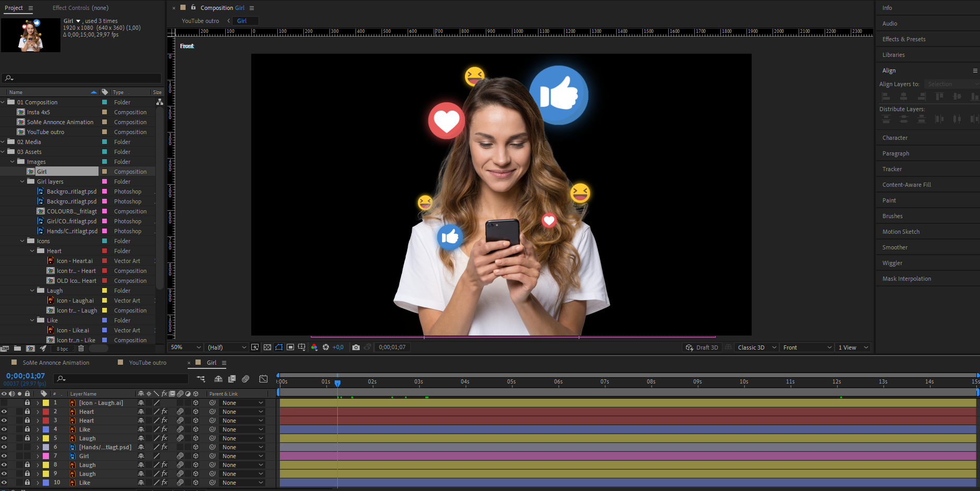
Task: Open the Effect Controls tab
Action: click(x=80, y=8)
